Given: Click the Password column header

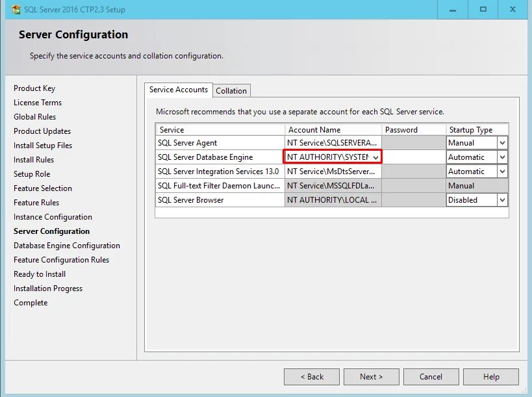Looking at the screenshot, I should (414, 129).
